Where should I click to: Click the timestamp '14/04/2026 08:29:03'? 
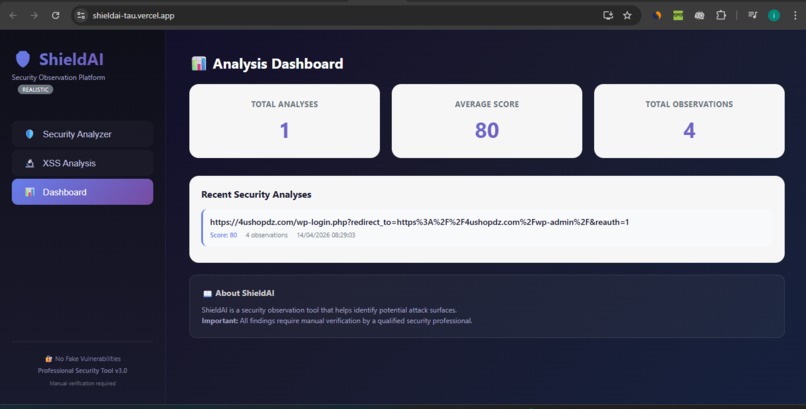pos(326,235)
